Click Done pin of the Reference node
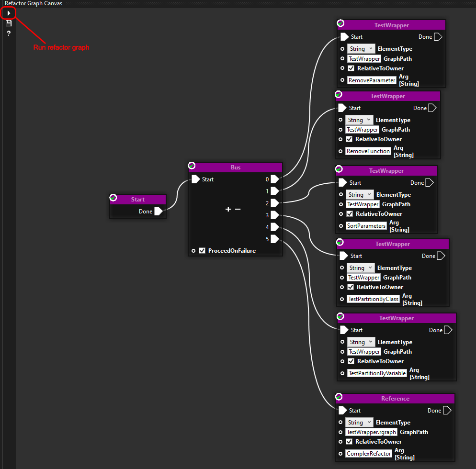Screen dimensions: 476x469 tap(447, 411)
